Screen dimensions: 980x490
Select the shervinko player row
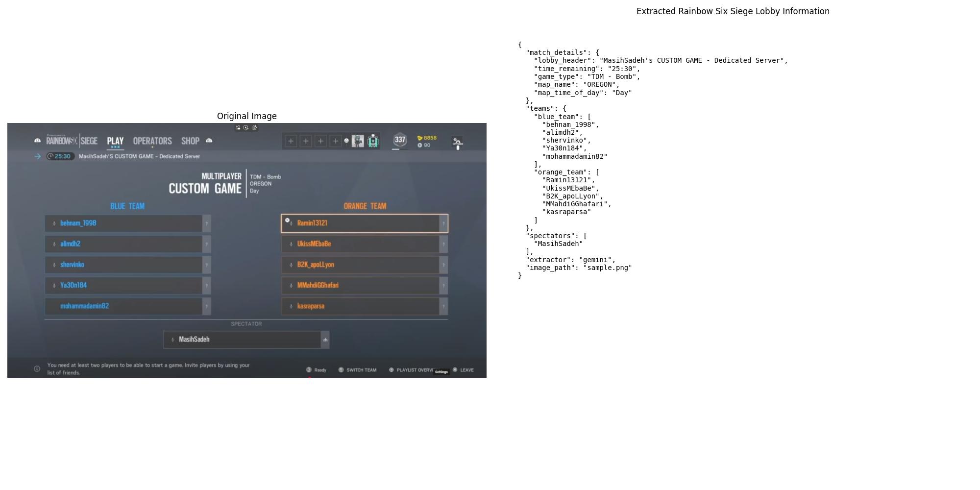[x=128, y=265]
